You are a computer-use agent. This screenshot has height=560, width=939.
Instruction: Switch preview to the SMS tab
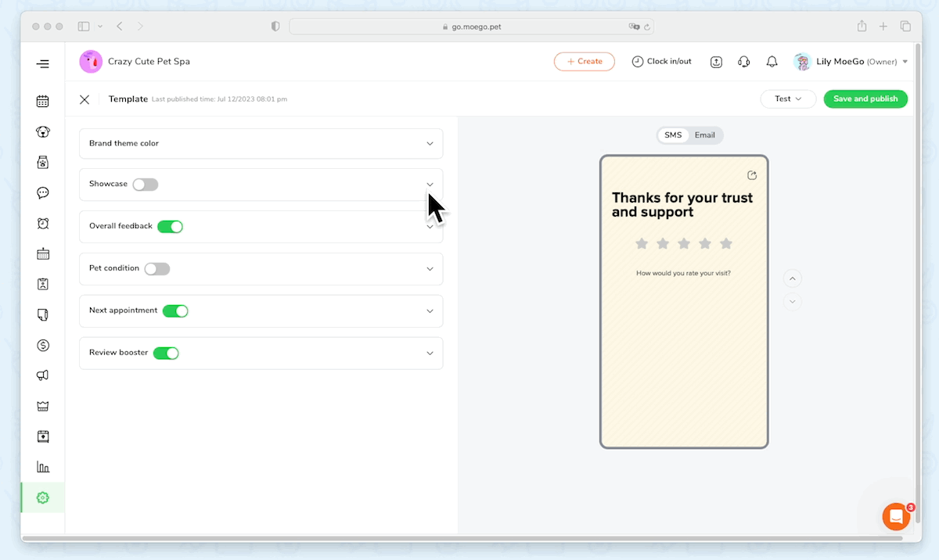coord(673,135)
